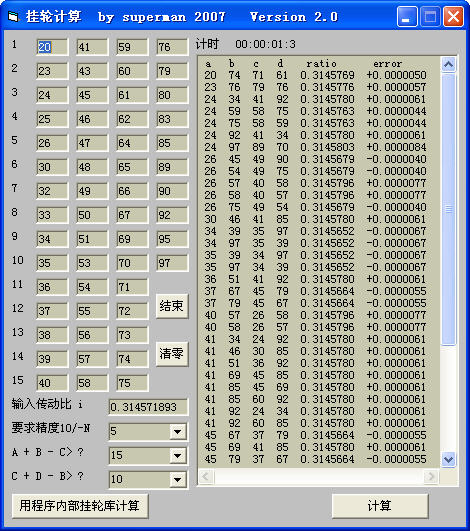Click gear field in row 1 containing 59
470x531 pixels.
[x=132, y=47]
